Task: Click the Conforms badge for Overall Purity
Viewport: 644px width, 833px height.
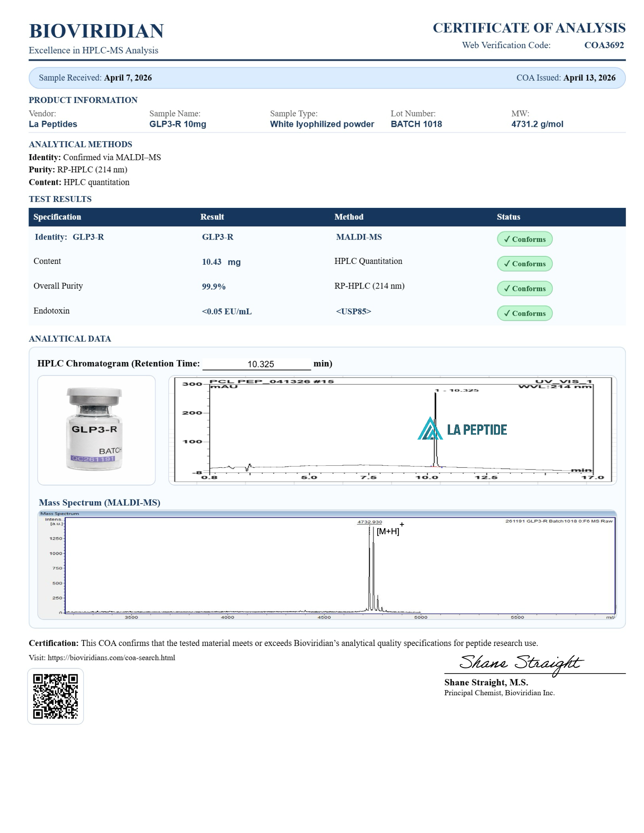Action: tap(524, 289)
